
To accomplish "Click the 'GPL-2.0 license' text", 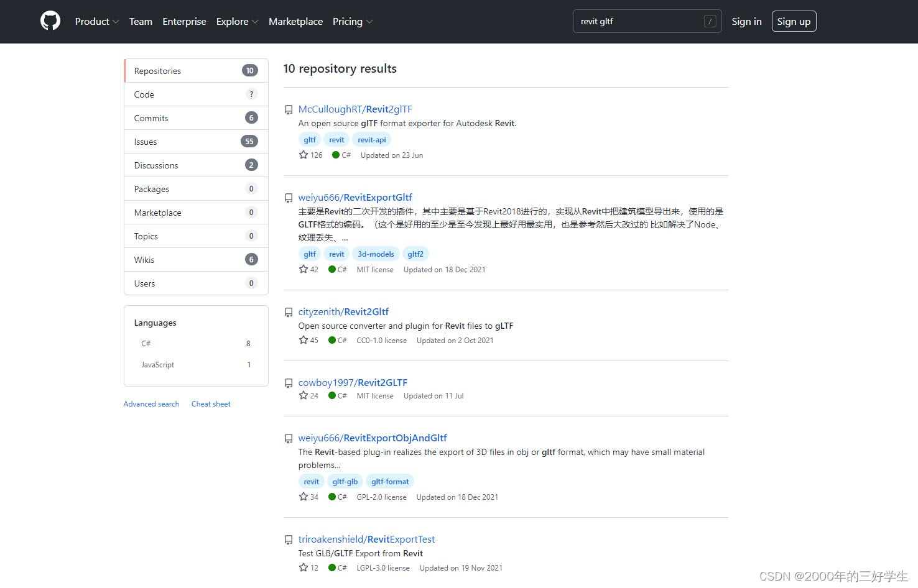I will click(381, 497).
